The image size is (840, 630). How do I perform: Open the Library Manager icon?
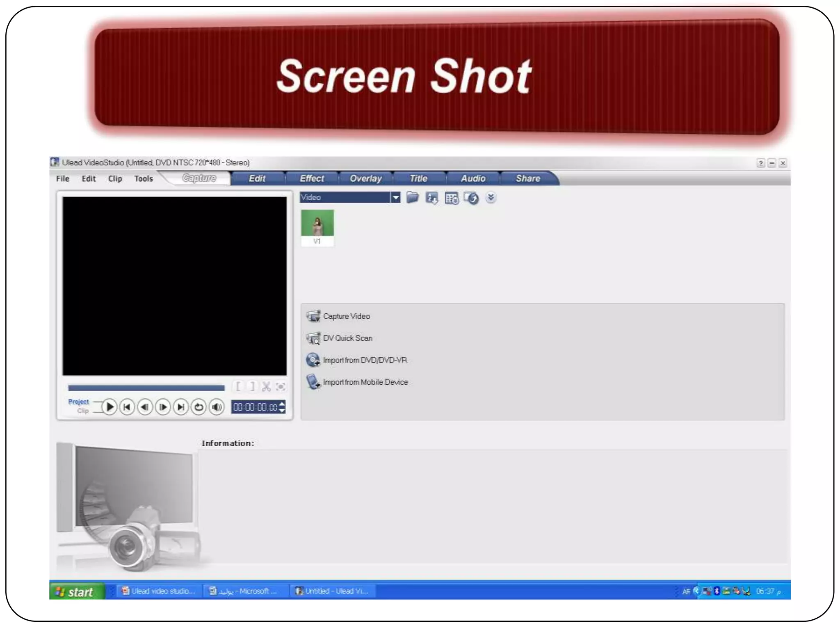452,198
